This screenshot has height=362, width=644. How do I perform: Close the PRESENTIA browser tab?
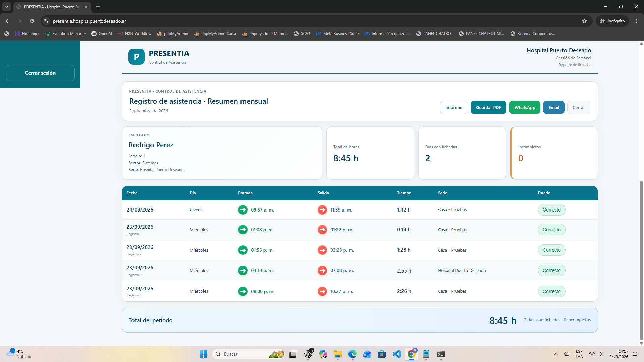click(x=86, y=7)
